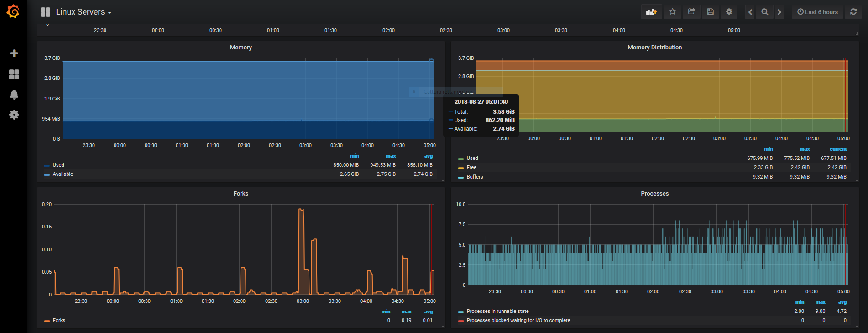Click the Free legend color swatch
Image resolution: width=868 pixels, height=333 pixels.
(x=461, y=168)
